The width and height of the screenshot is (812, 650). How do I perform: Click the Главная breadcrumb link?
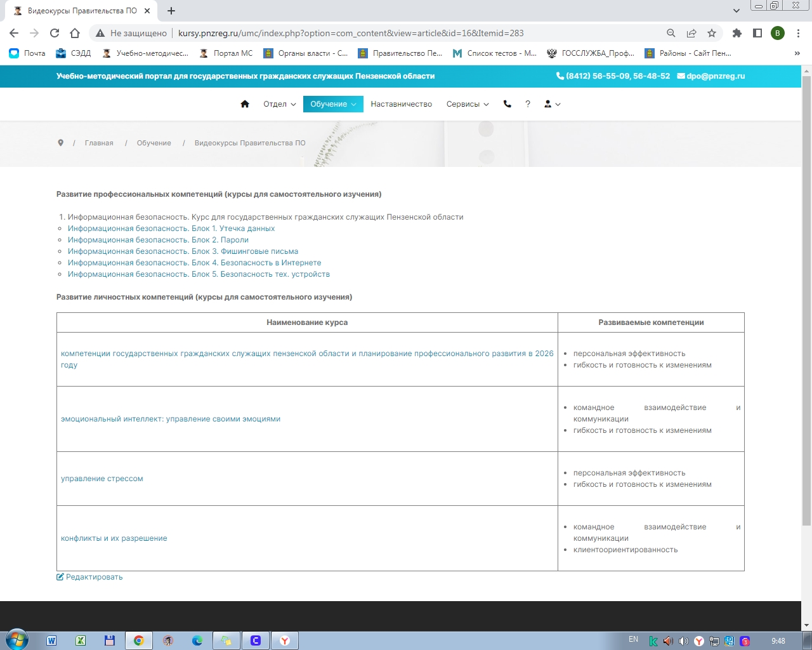coord(99,143)
